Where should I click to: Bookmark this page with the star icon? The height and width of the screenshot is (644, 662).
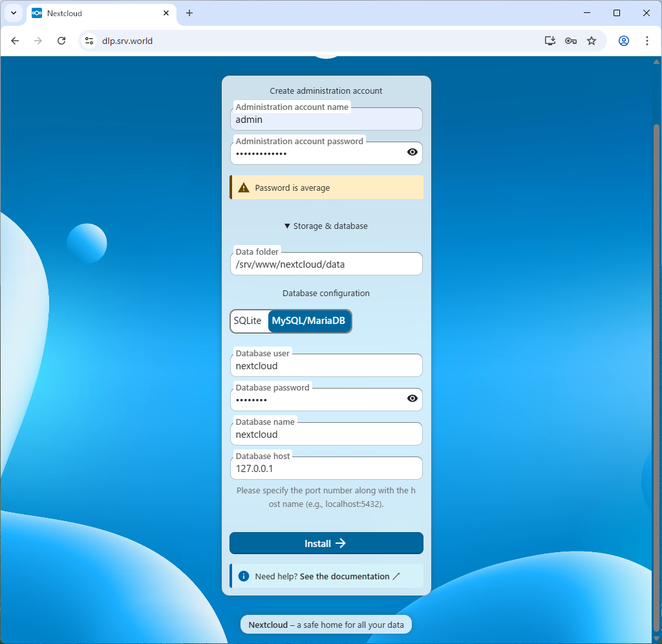click(x=592, y=41)
